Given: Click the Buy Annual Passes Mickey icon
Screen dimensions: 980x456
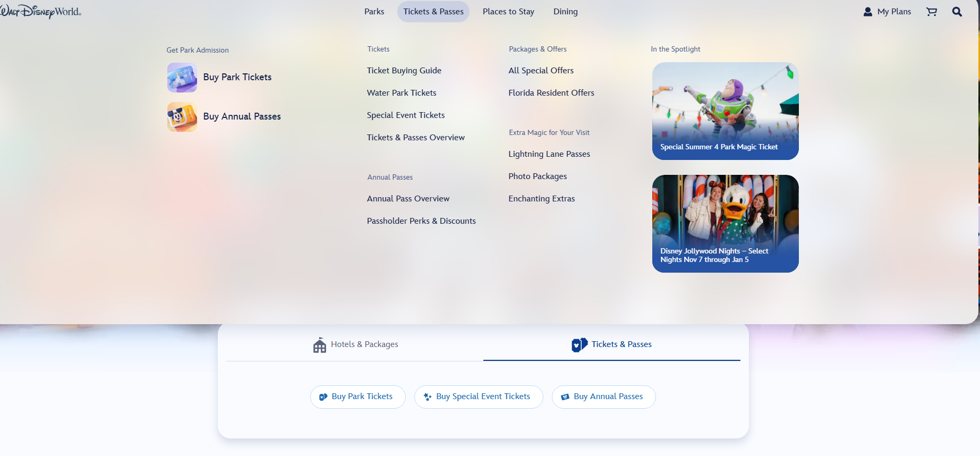Looking at the screenshot, I should click(x=182, y=117).
